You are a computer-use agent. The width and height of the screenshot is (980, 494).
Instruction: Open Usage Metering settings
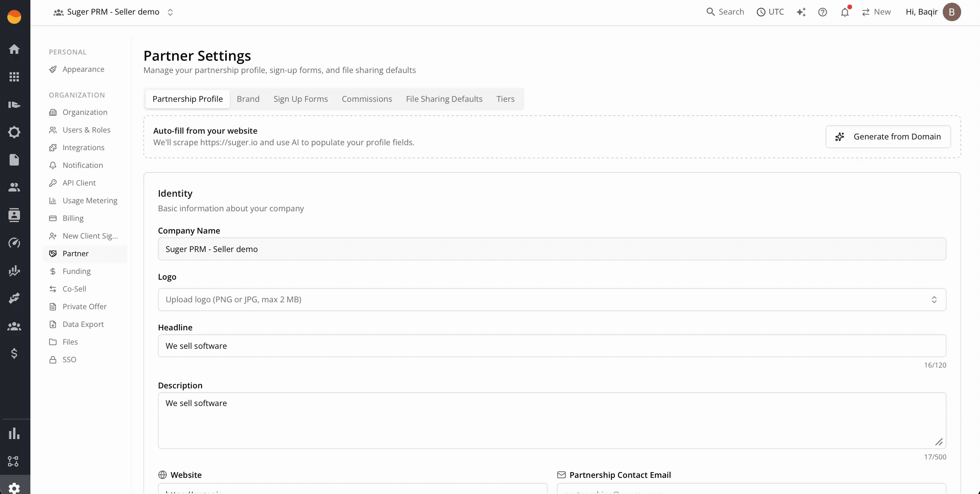85,201
